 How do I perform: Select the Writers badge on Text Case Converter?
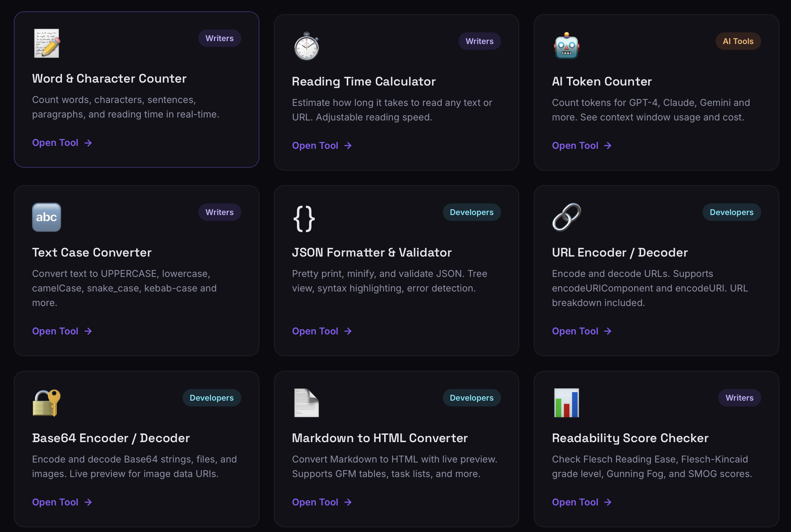click(219, 212)
